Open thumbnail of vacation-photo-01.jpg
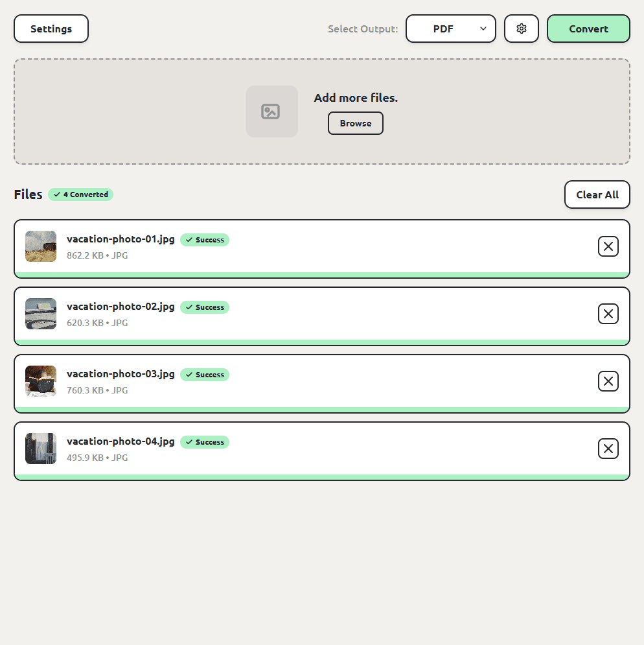644x645 pixels. click(41, 246)
